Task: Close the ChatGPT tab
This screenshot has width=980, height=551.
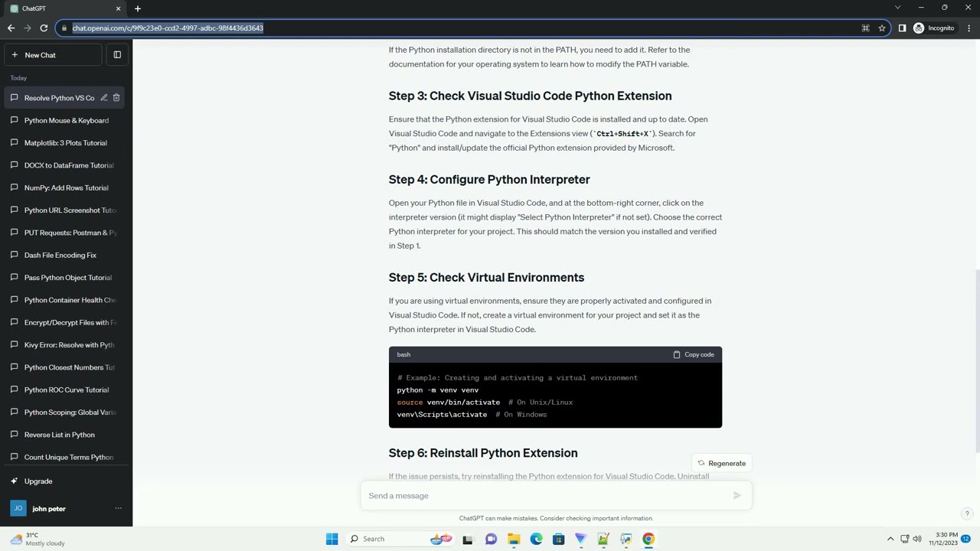Action: point(118,8)
